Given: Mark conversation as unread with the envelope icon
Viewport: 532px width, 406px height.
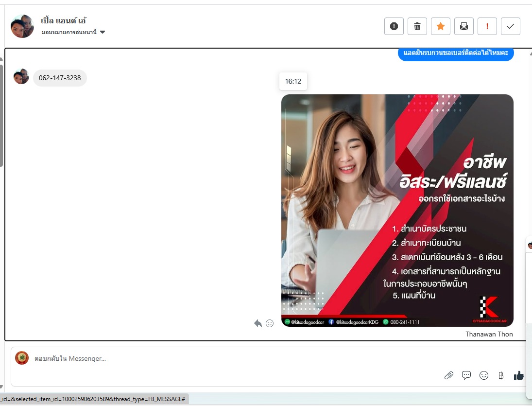Looking at the screenshot, I should [x=464, y=26].
